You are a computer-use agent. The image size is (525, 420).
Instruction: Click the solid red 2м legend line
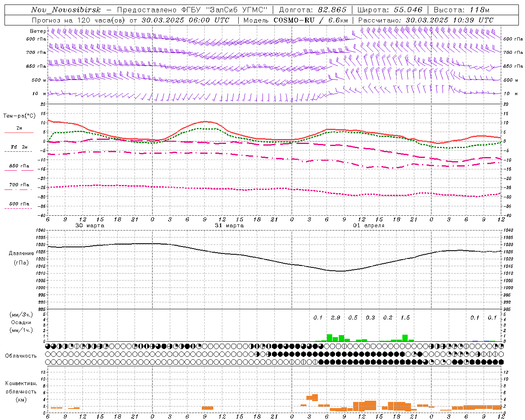point(19,132)
